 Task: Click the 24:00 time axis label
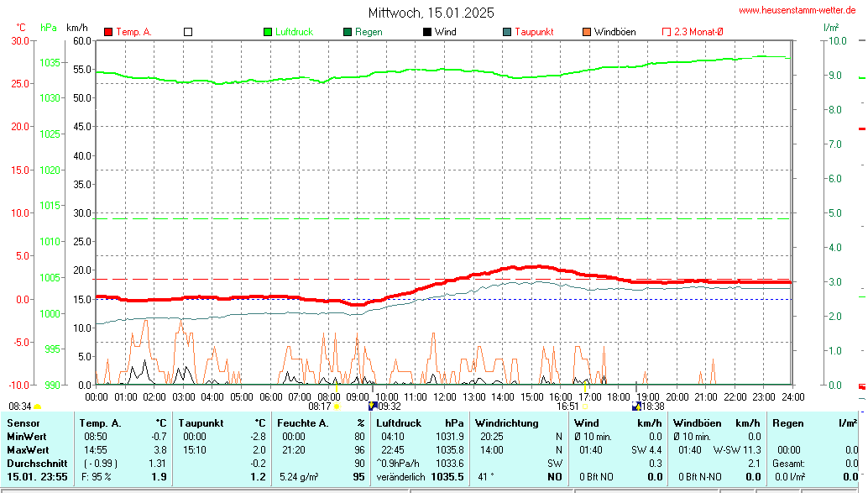(x=792, y=396)
